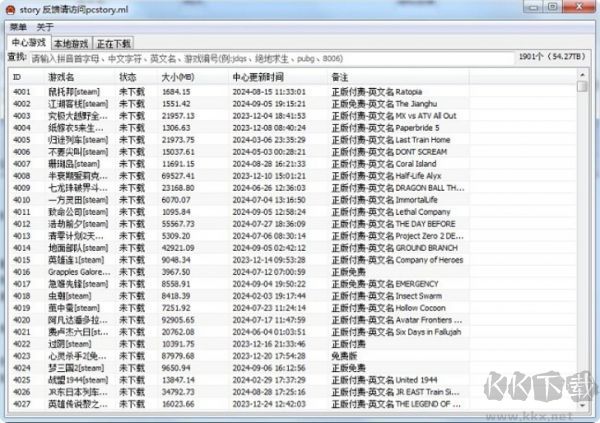The image size is (600, 423).
Task: Select THE LEGEND OF remark
Action: click(x=396, y=404)
